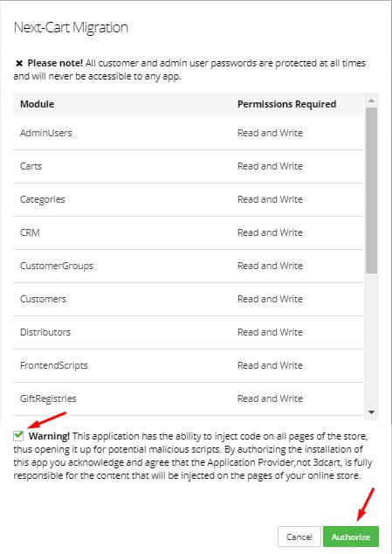
Task: Select the CRM module row
Action: (x=189, y=232)
